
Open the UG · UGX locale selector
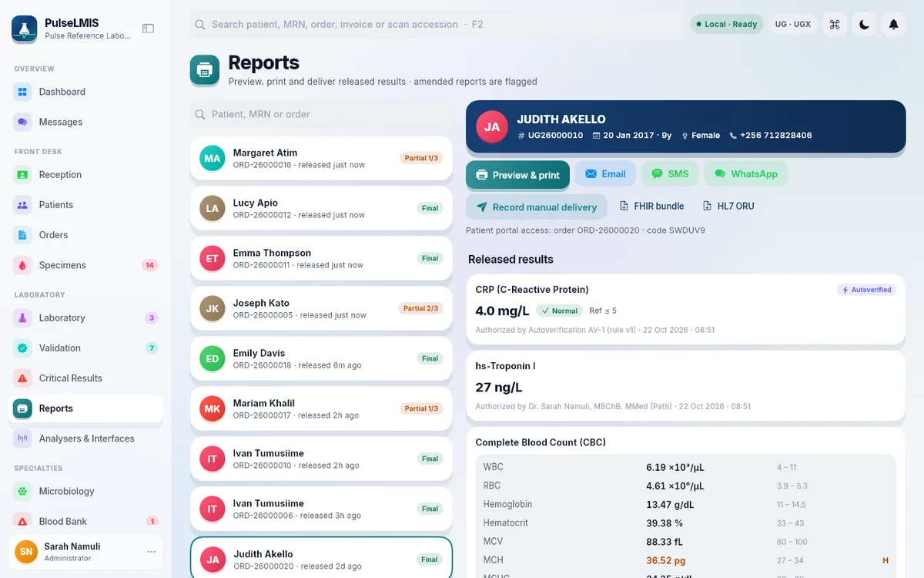click(x=793, y=25)
